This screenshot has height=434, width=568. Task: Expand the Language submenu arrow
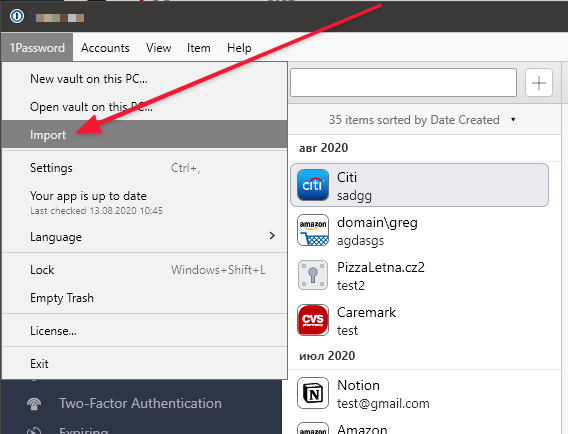tap(272, 236)
